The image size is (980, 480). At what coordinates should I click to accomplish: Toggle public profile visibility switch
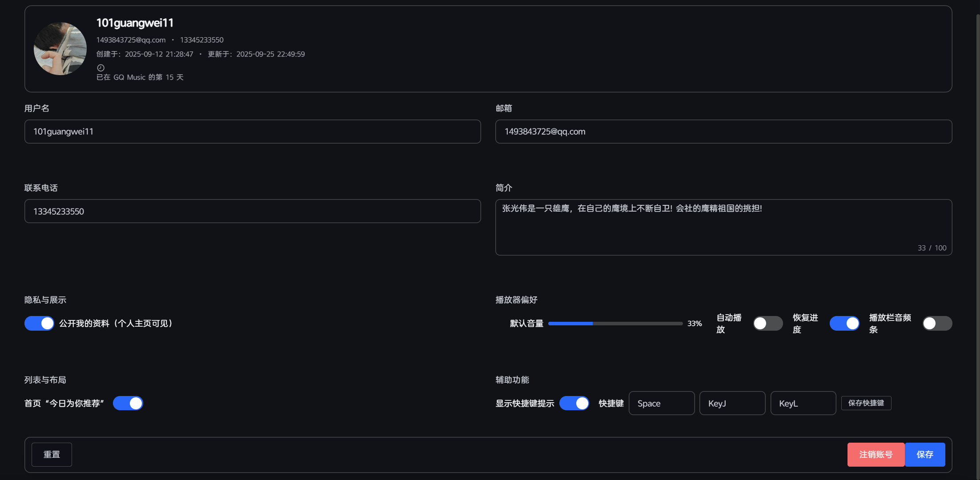pyautogui.click(x=39, y=323)
